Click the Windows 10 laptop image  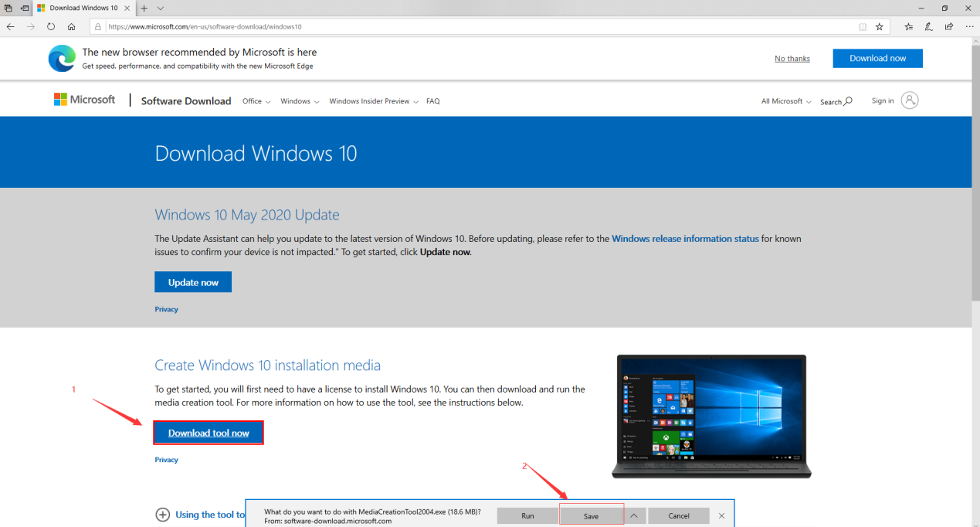tap(711, 416)
